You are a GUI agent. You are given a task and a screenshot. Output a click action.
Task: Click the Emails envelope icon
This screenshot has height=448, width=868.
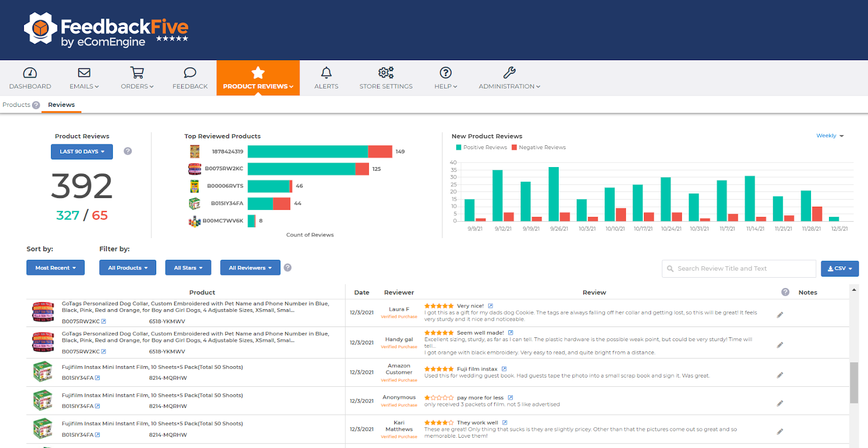84,73
